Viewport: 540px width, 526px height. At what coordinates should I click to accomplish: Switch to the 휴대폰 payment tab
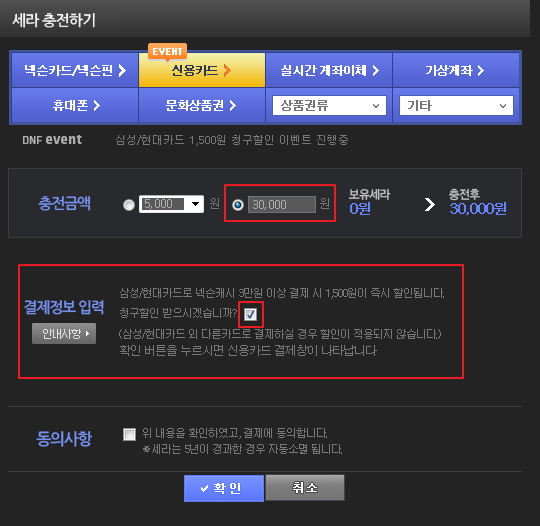75,105
